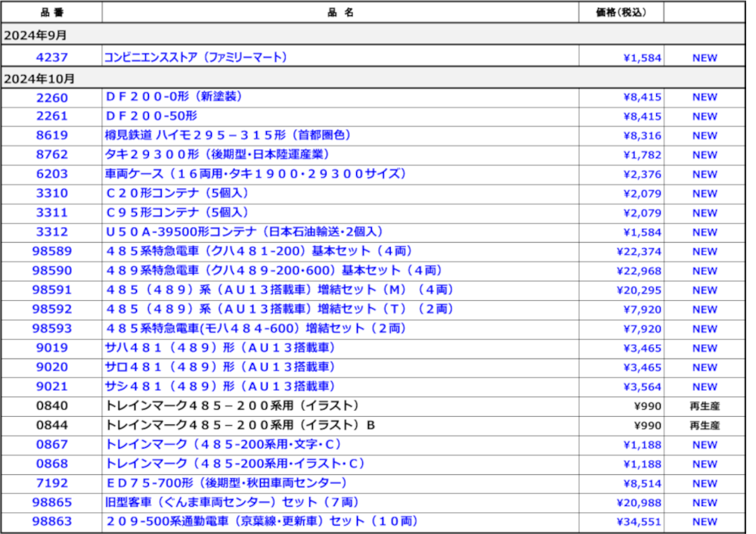Click the ¥20,988 price
Screen dimensions: 756x534
point(639,503)
